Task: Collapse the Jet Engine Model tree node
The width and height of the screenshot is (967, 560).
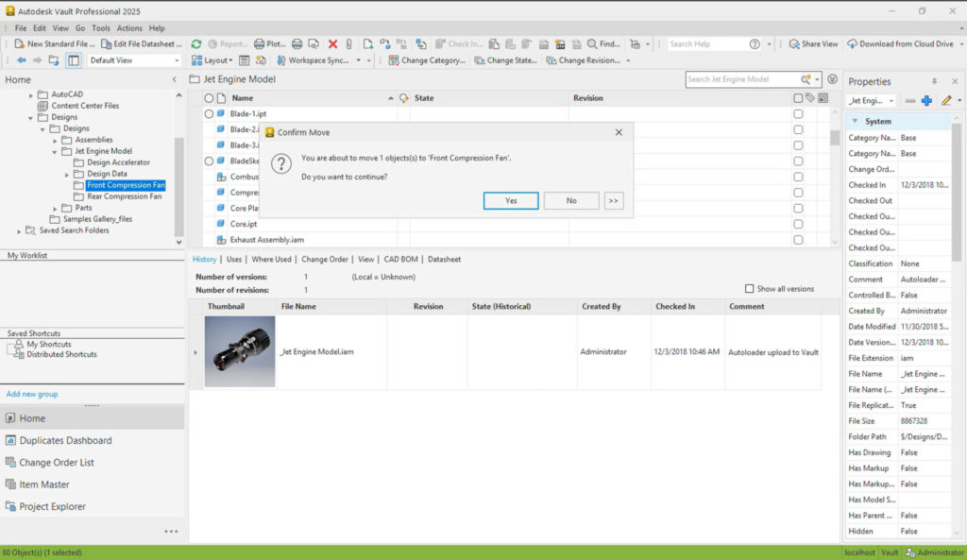Action: pos(55,151)
